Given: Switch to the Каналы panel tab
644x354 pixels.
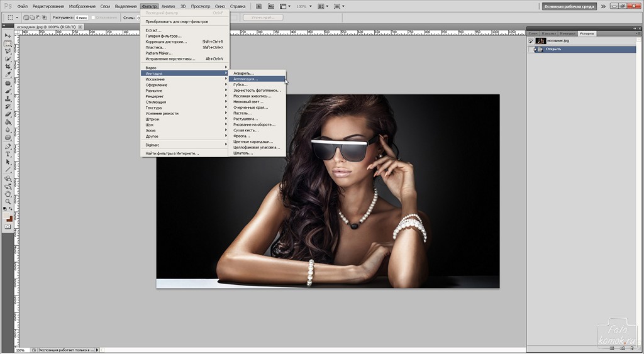Looking at the screenshot, I should click(x=548, y=33).
